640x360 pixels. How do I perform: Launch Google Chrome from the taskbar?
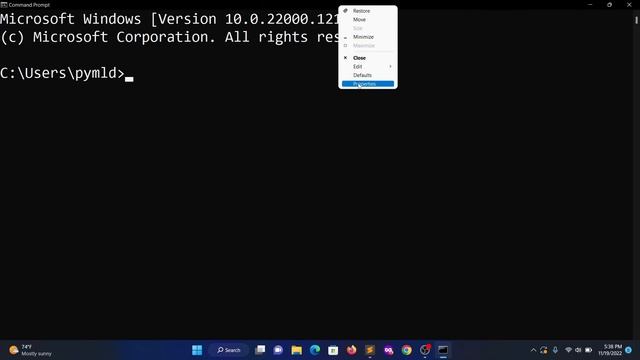[x=407, y=350]
